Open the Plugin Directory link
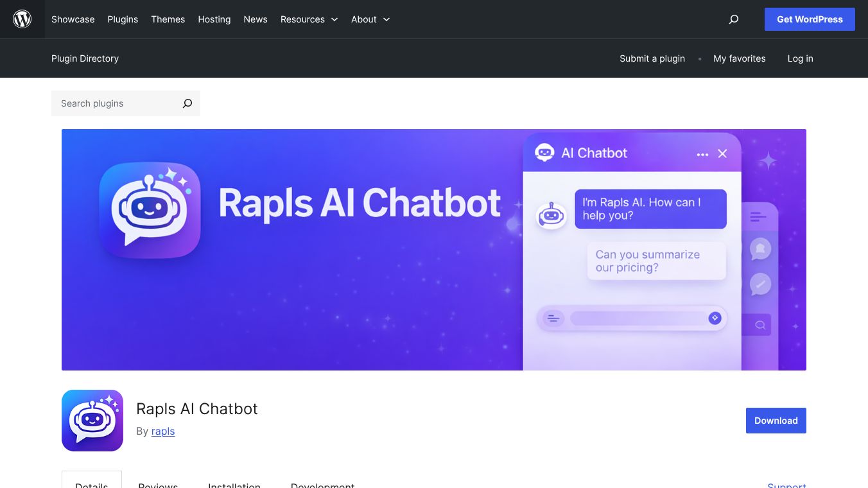Viewport: 868px width, 488px height. [85, 58]
